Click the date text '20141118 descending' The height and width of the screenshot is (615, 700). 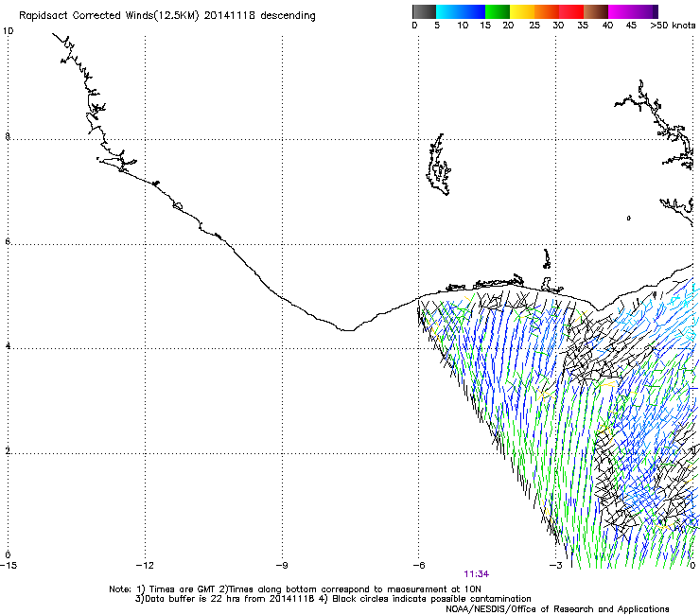coord(259,15)
